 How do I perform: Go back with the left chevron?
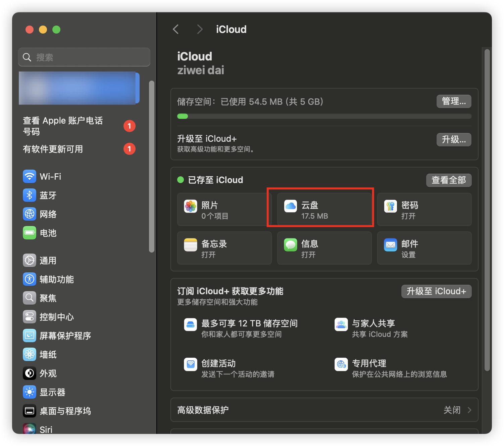pos(176,30)
